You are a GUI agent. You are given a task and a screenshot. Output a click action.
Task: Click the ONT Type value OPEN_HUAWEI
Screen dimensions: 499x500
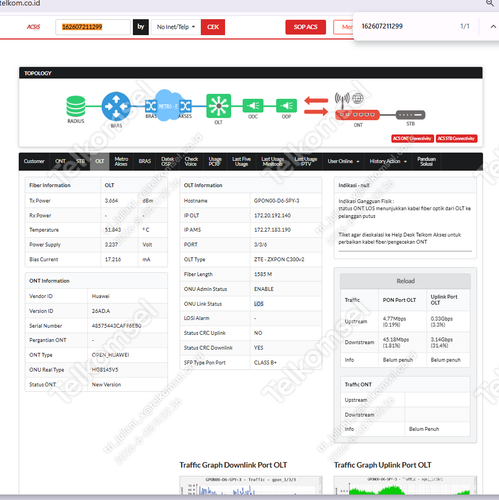[x=110, y=355]
